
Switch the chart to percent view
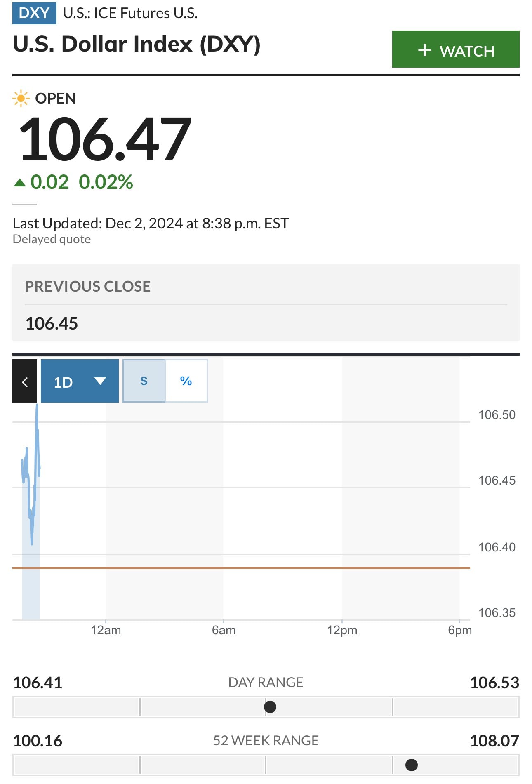point(186,381)
